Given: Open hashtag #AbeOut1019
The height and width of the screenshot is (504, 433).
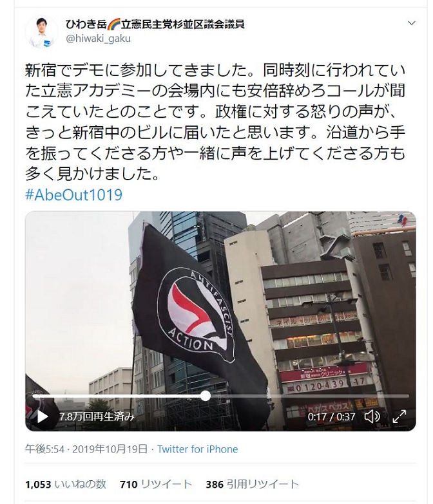Looking at the screenshot, I should click(73, 195).
